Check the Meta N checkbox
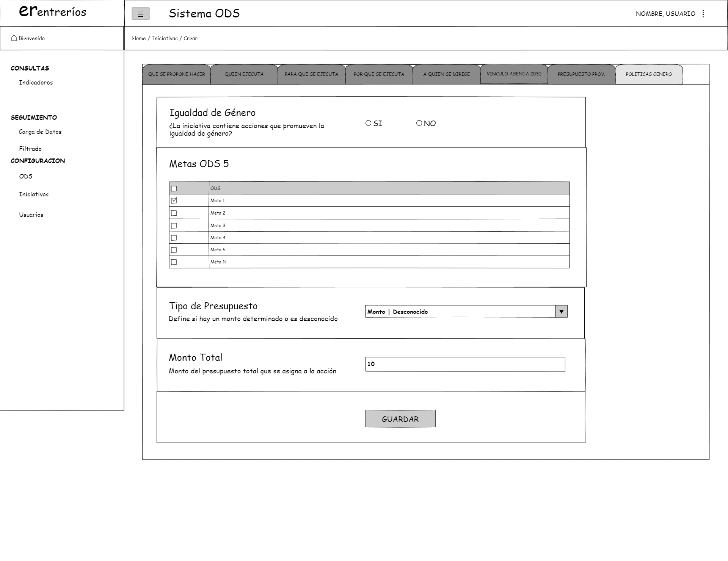The width and height of the screenshot is (728, 561). pos(174,262)
